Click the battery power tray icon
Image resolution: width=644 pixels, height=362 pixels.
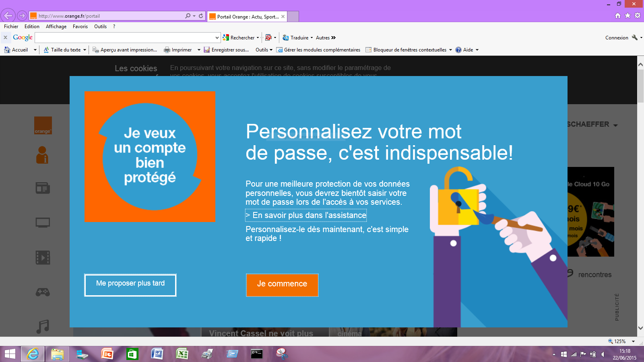coord(593,354)
